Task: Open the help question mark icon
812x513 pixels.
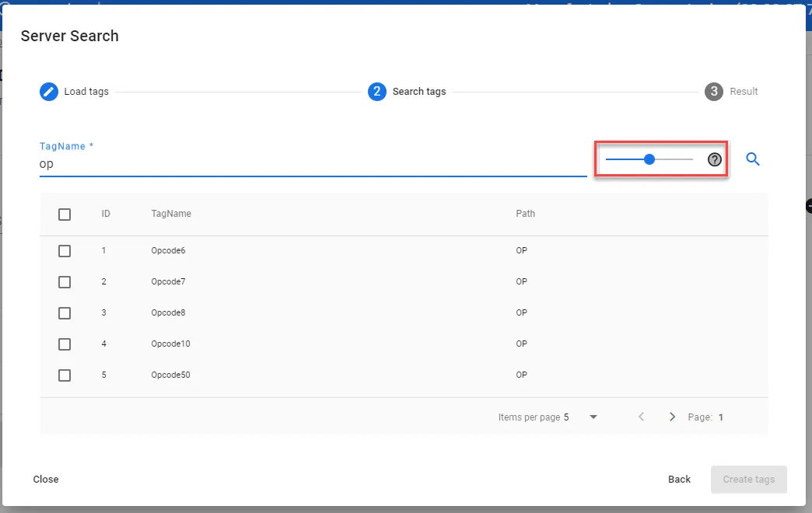Action: point(714,159)
